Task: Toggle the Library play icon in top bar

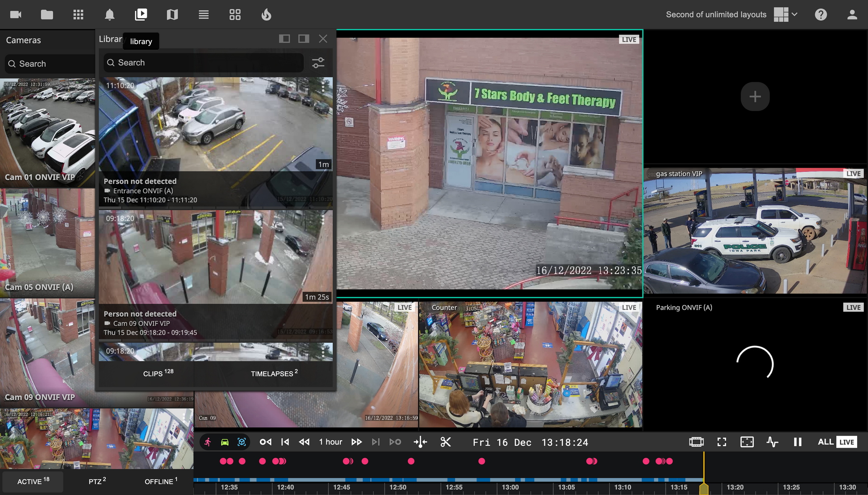Action: [141, 14]
